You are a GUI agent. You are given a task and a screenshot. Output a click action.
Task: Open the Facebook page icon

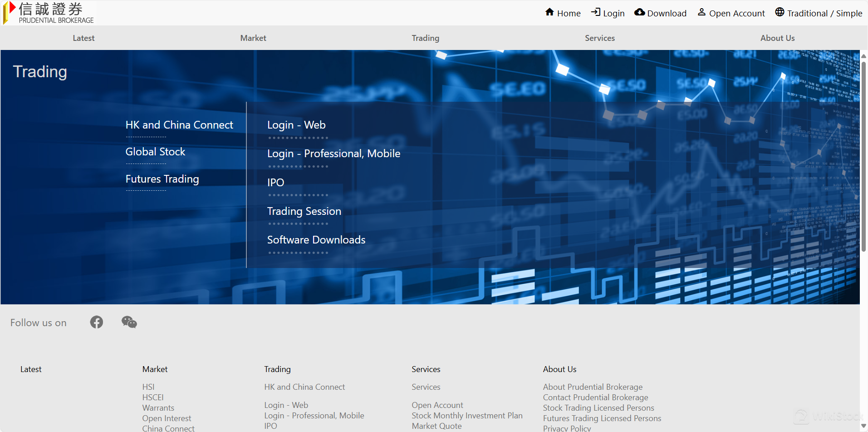click(97, 322)
